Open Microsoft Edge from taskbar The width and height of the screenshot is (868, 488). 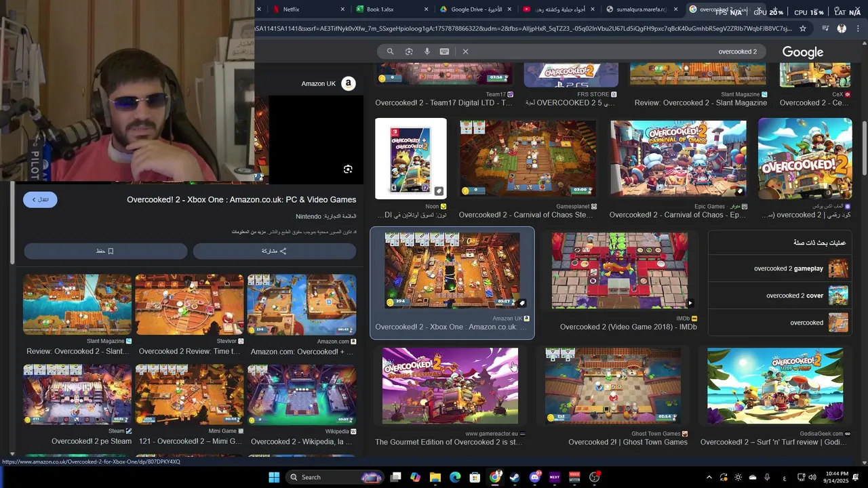[455, 477]
